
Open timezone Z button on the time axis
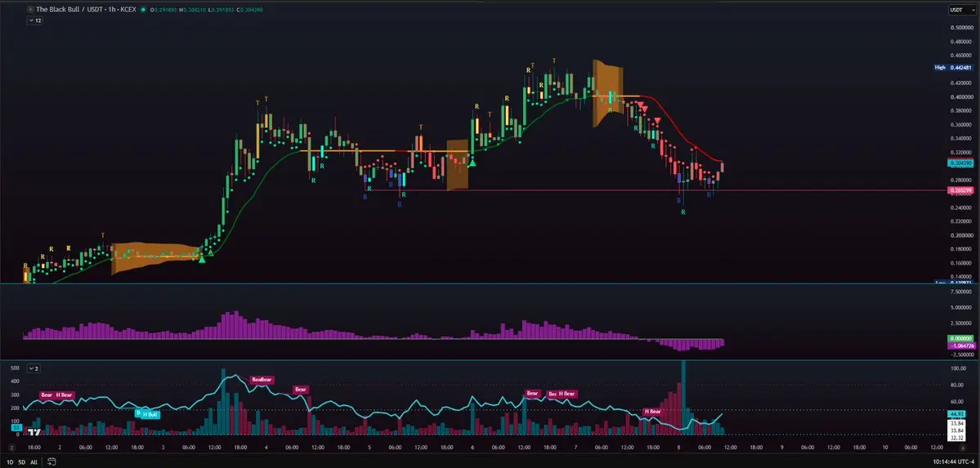[x=12, y=448]
